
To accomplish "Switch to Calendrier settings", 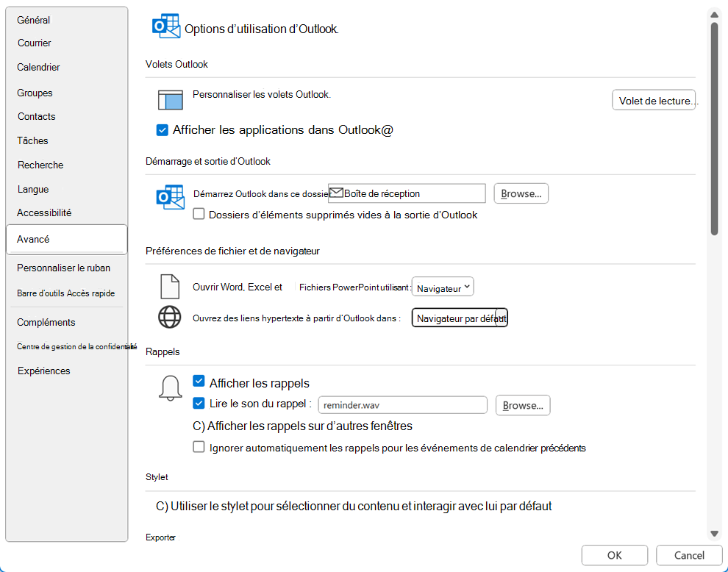I will coord(38,68).
